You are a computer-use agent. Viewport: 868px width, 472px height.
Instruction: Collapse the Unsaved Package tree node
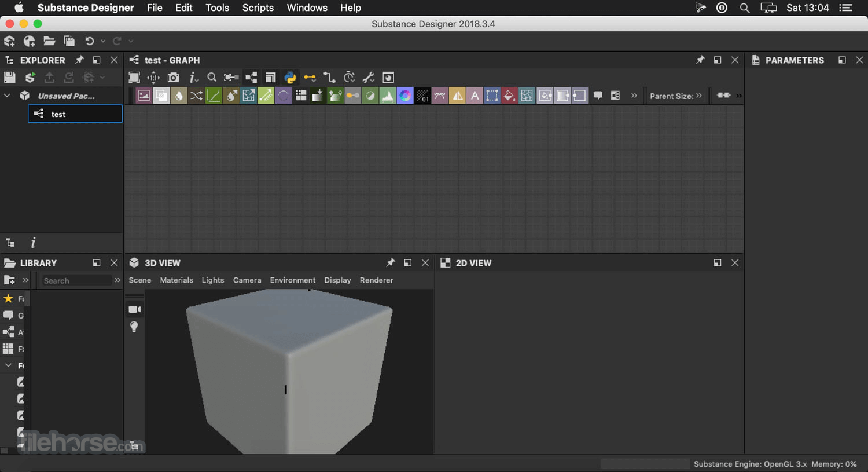click(7, 96)
